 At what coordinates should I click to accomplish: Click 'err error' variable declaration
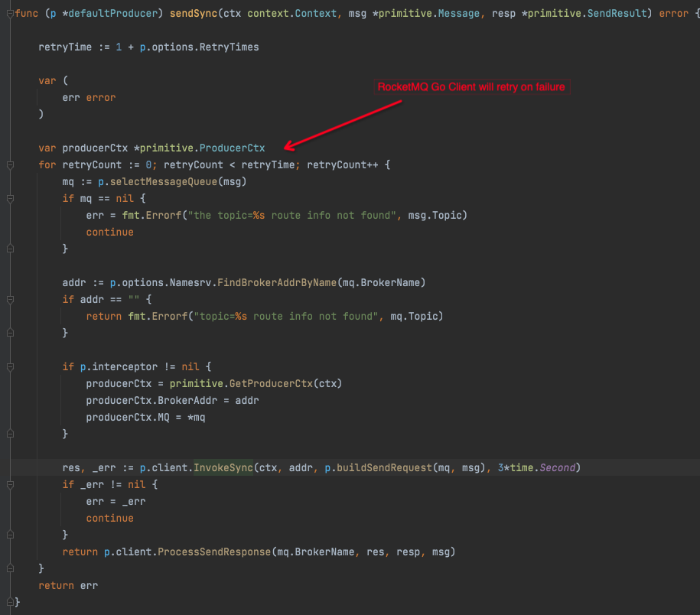tap(89, 98)
